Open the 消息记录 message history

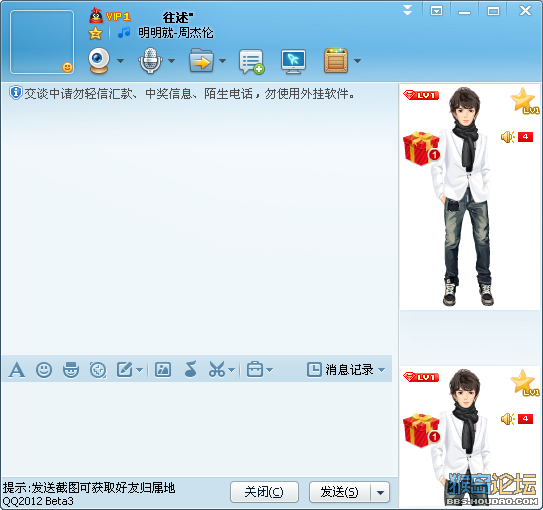click(x=346, y=370)
